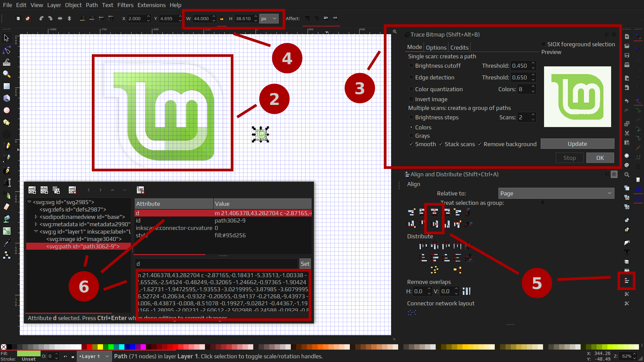Open the Filters menu

click(x=125, y=5)
